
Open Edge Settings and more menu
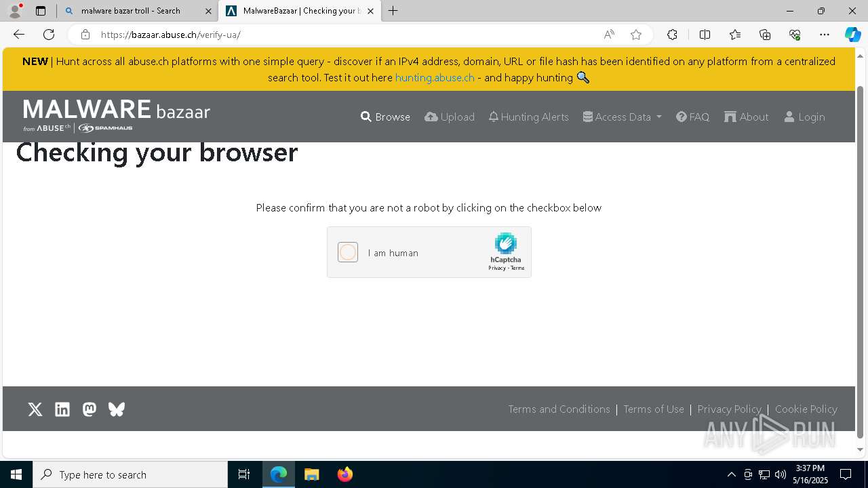coord(825,35)
